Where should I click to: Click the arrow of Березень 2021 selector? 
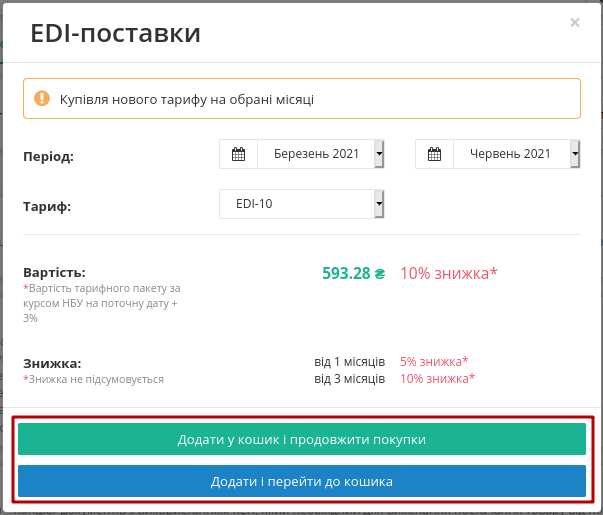coord(379,154)
